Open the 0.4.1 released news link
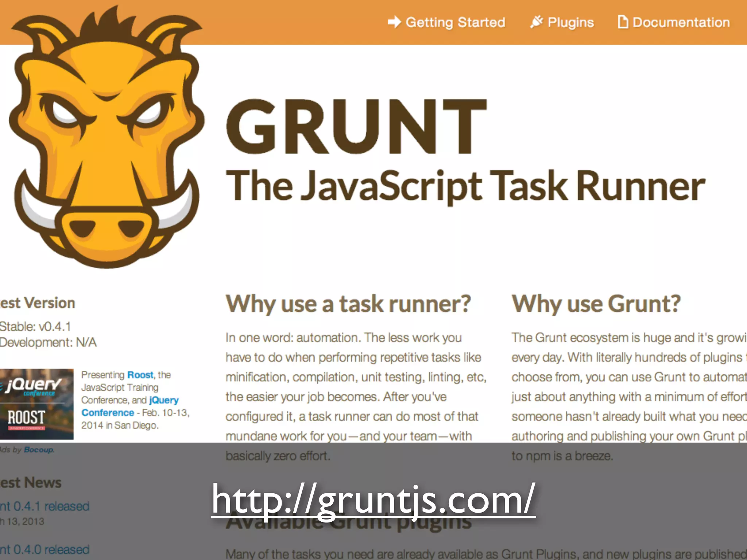This screenshot has height=560, width=747. pyautogui.click(x=44, y=506)
